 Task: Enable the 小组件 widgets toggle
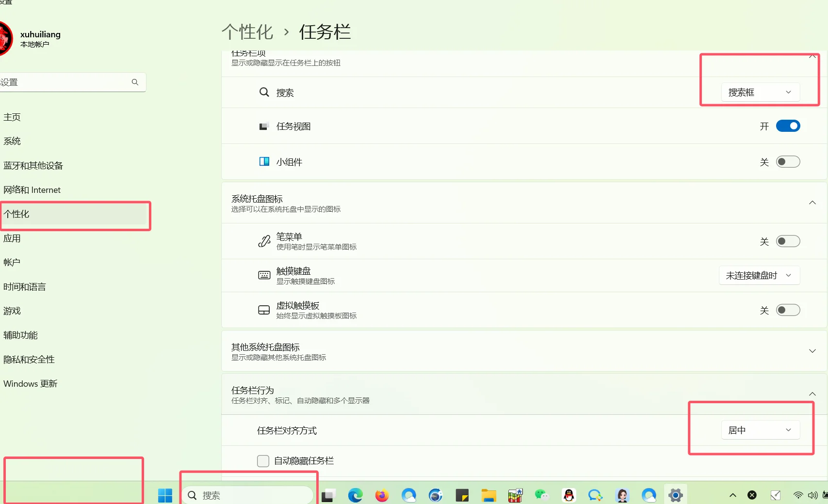788,162
